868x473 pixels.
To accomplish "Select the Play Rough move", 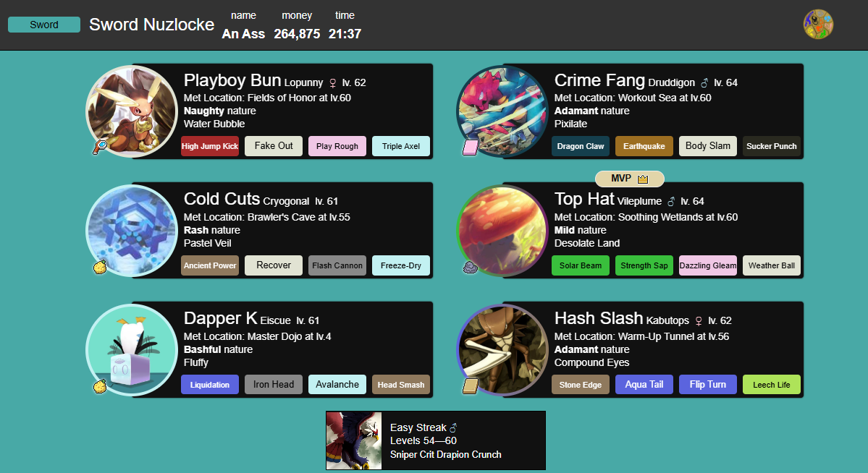I will (337, 146).
